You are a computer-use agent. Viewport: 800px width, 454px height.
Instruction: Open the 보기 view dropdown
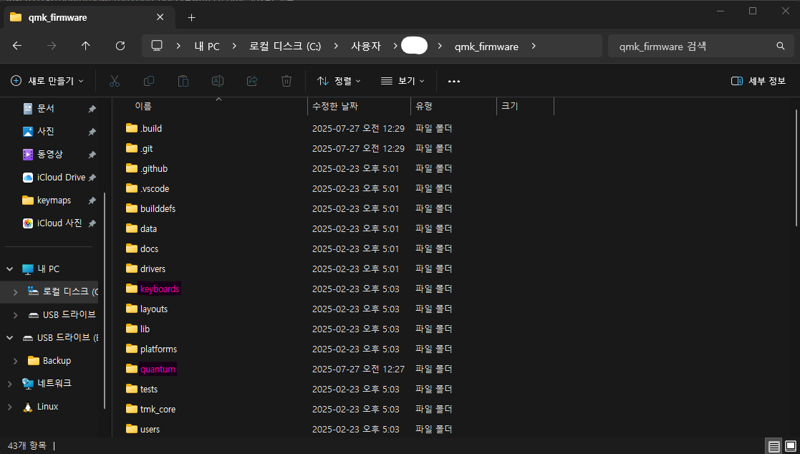(403, 81)
